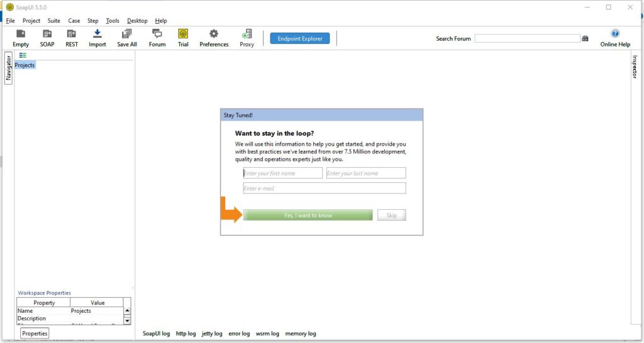Toggle the Inspector side tab
Image resolution: width=644 pixels, height=343 pixels.
click(635, 67)
